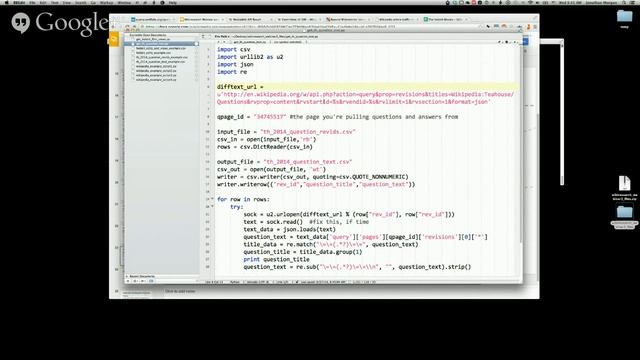Viewport: 640px width, 360px height.
Task: Click the add button below Recent Documents
Action: click(x=128, y=281)
